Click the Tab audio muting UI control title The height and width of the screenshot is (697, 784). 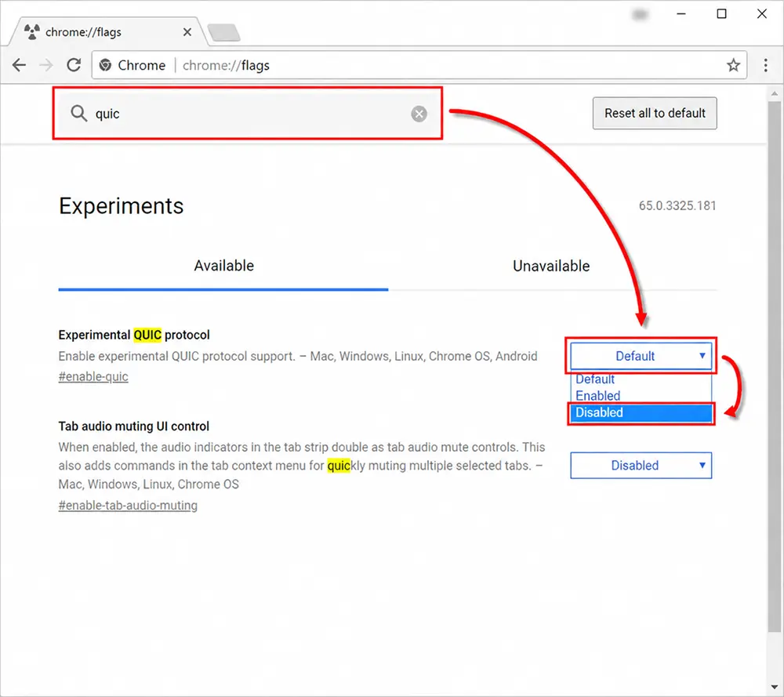tap(133, 427)
